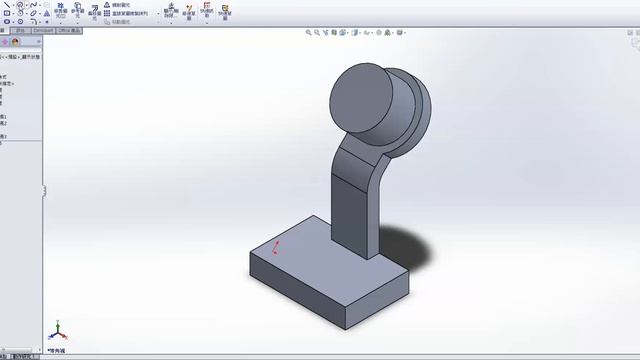Open Hide/Show Items icon in view toolbar

coord(366,33)
